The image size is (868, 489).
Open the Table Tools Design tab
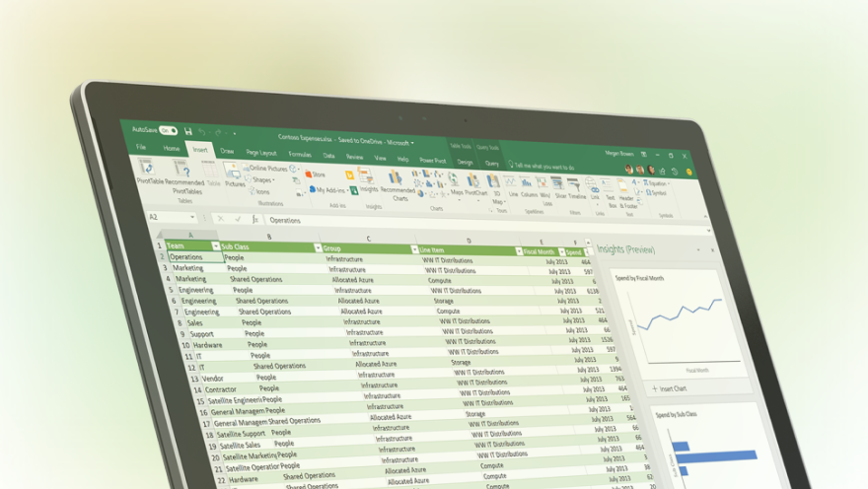(465, 162)
